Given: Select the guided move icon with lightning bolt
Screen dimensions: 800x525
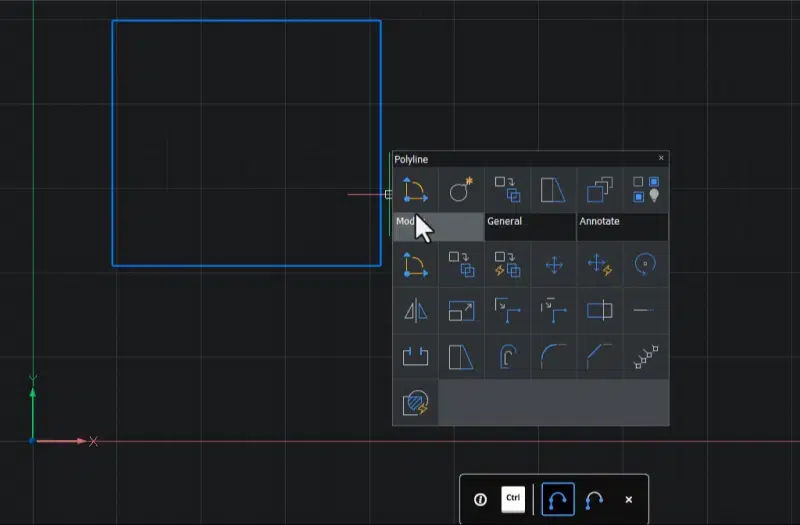Looking at the screenshot, I should [x=599, y=265].
